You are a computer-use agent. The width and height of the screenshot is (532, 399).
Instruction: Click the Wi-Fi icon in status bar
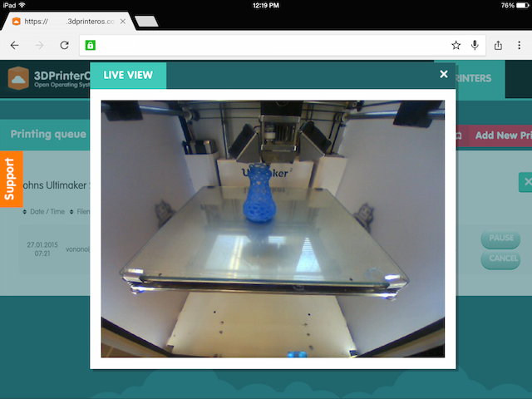(22, 5)
